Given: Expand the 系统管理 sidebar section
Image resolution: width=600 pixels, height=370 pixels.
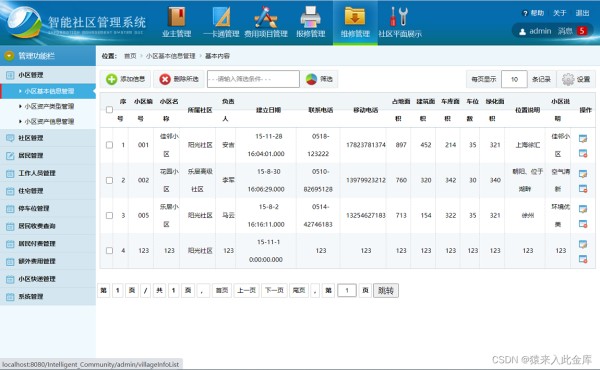Looking at the screenshot, I should [48, 297].
